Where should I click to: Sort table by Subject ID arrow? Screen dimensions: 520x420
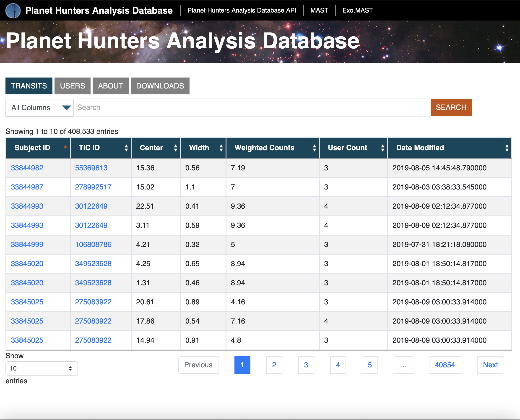point(65,147)
